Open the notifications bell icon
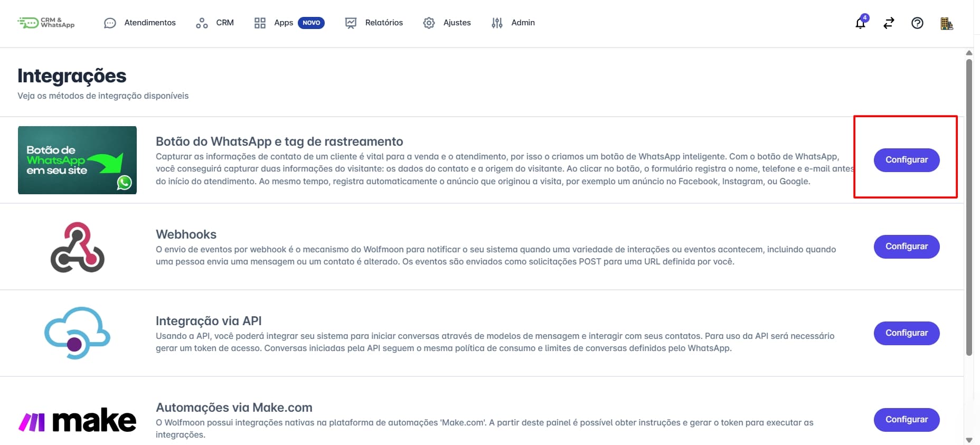 click(x=861, y=23)
